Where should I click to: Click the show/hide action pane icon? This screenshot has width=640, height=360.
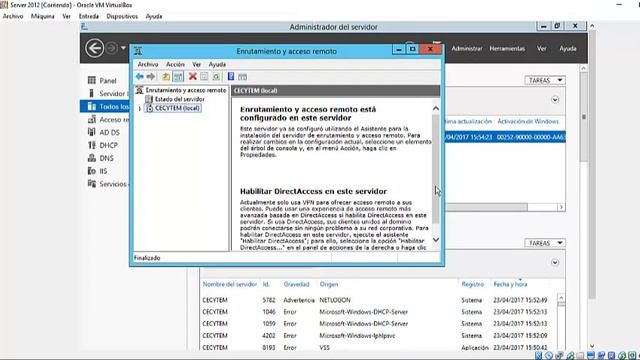click(x=242, y=77)
